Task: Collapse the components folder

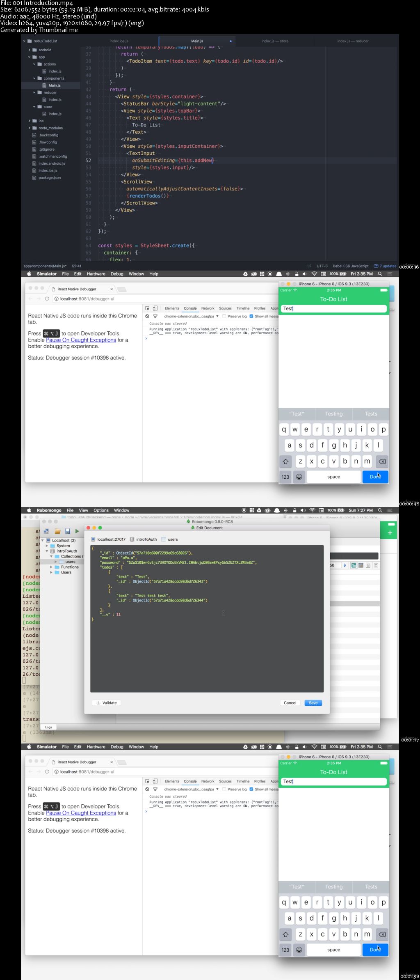Action: tap(34, 78)
